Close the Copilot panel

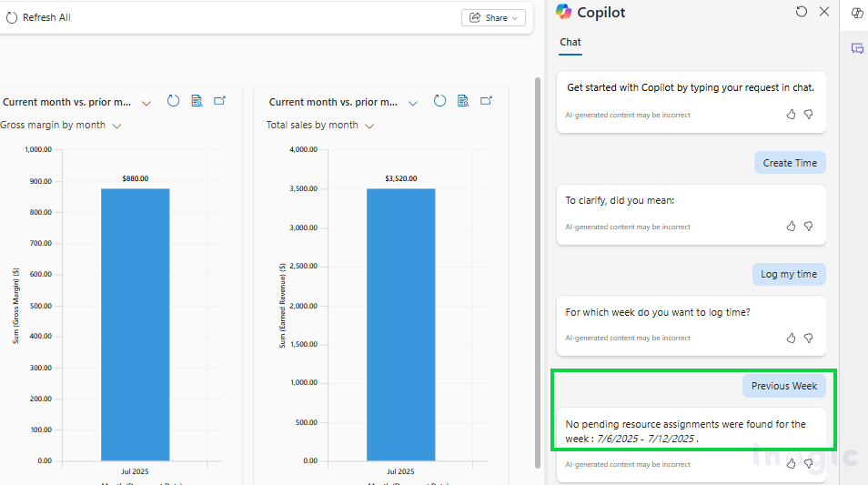[x=824, y=12]
